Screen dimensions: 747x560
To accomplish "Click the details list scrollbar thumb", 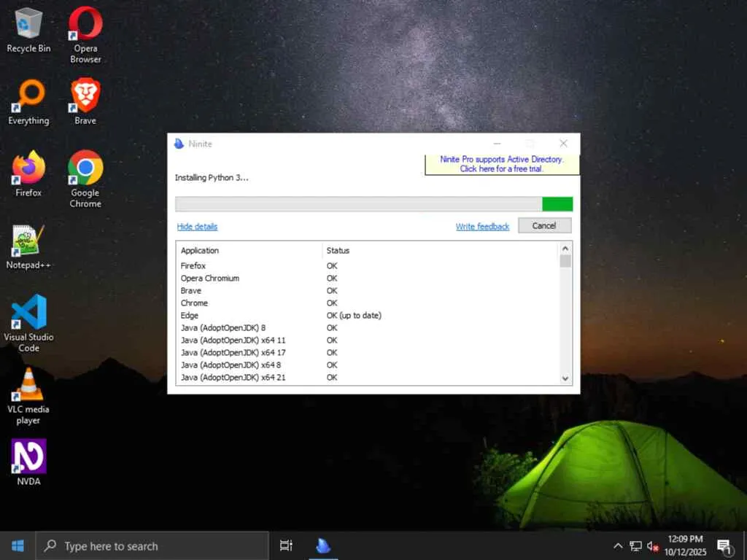I will click(x=565, y=262).
